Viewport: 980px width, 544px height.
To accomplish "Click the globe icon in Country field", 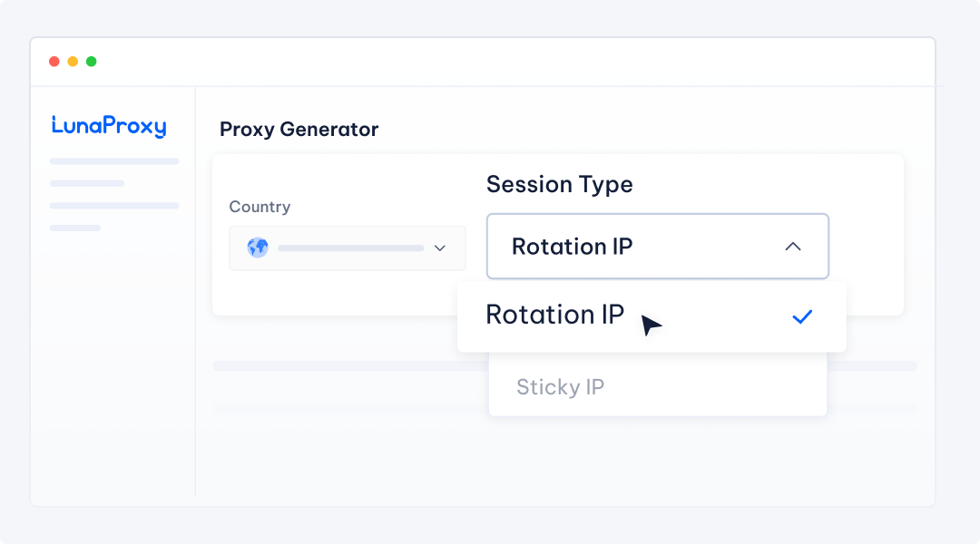I will tap(258, 248).
